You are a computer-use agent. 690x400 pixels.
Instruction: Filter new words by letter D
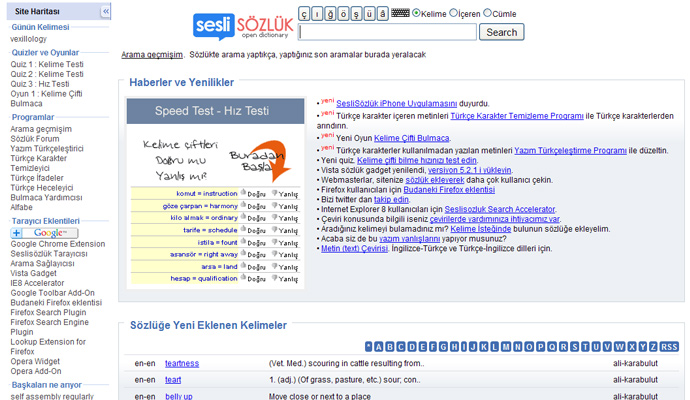411,347
